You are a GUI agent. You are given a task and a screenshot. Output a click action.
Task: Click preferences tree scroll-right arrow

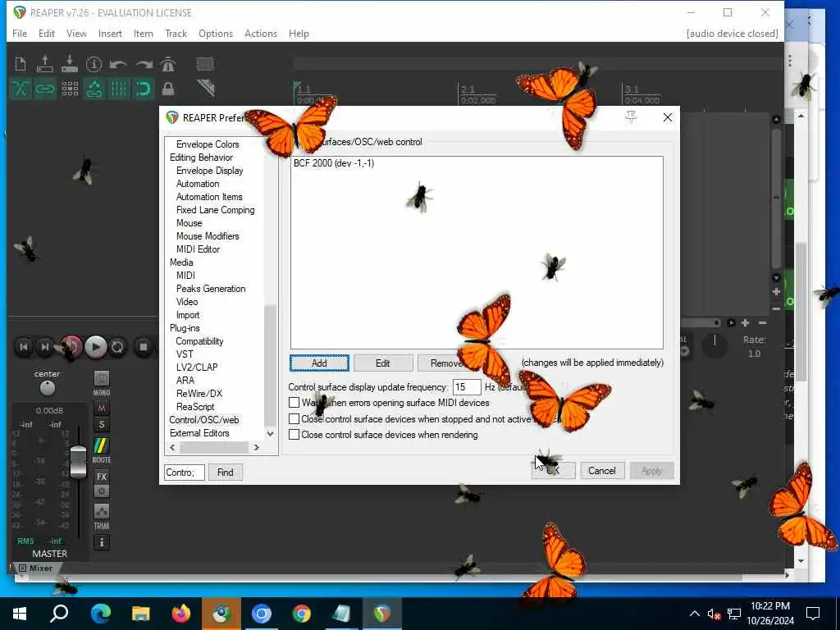(x=257, y=447)
